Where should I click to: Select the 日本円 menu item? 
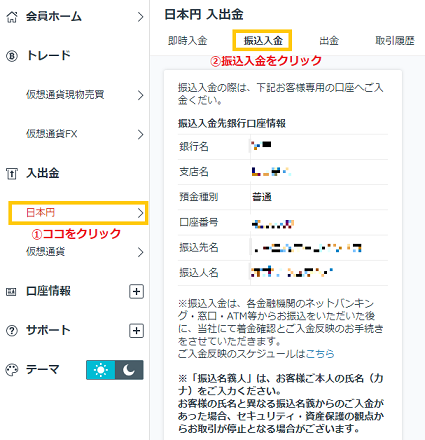point(78,213)
